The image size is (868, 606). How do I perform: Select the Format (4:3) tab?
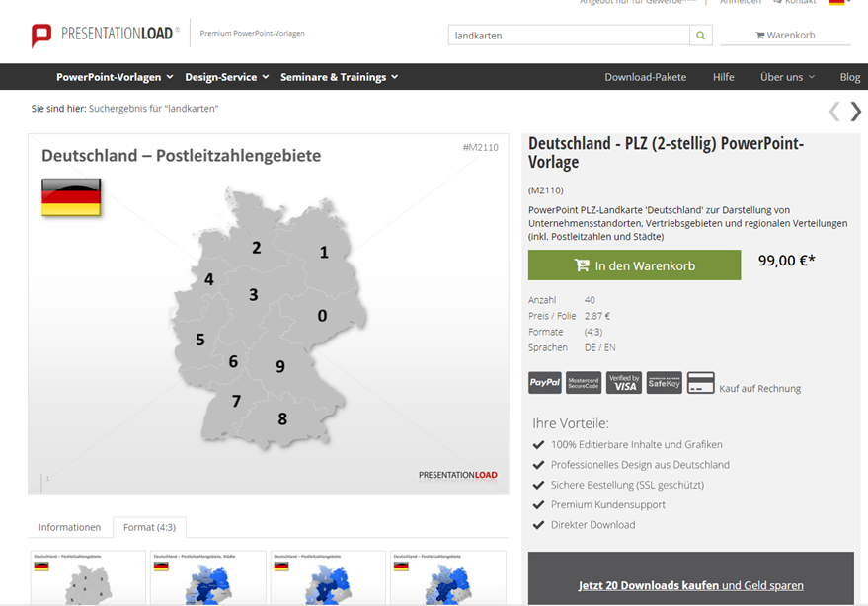pyautogui.click(x=149, y=527)
